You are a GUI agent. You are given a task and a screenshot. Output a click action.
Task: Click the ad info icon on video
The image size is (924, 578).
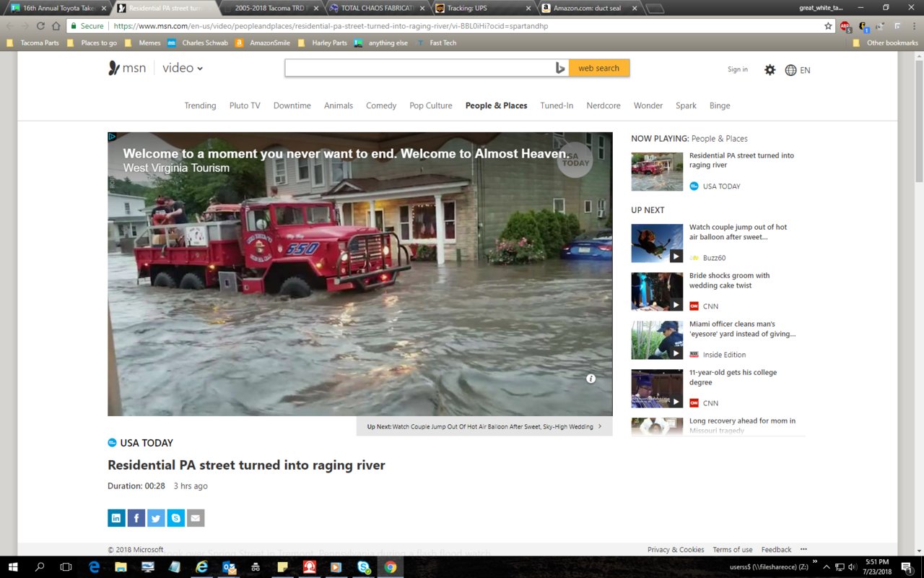tap(590, 379)
